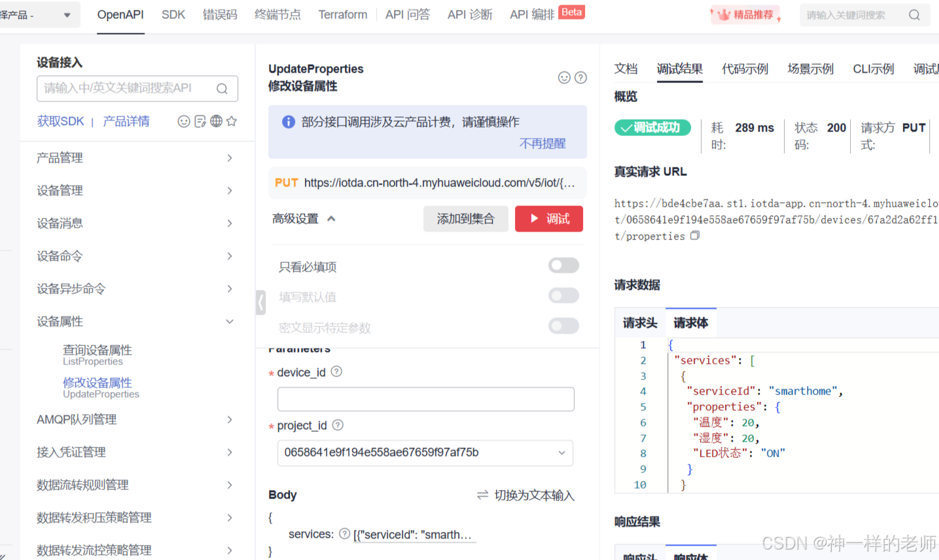
Task: Click the info icon in billing notice
Action: coord(289,122)
